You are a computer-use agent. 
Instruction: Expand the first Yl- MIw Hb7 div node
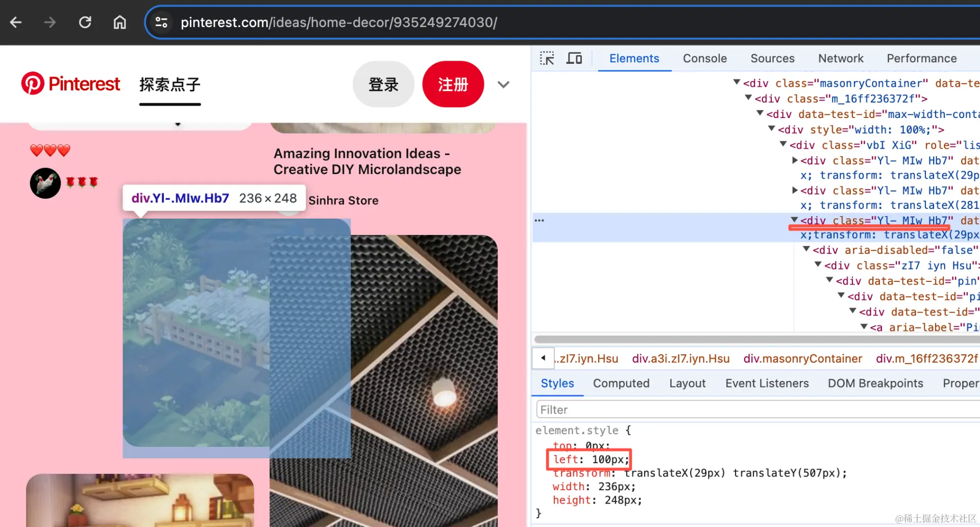pyautogui.click(x=795, y=160)
